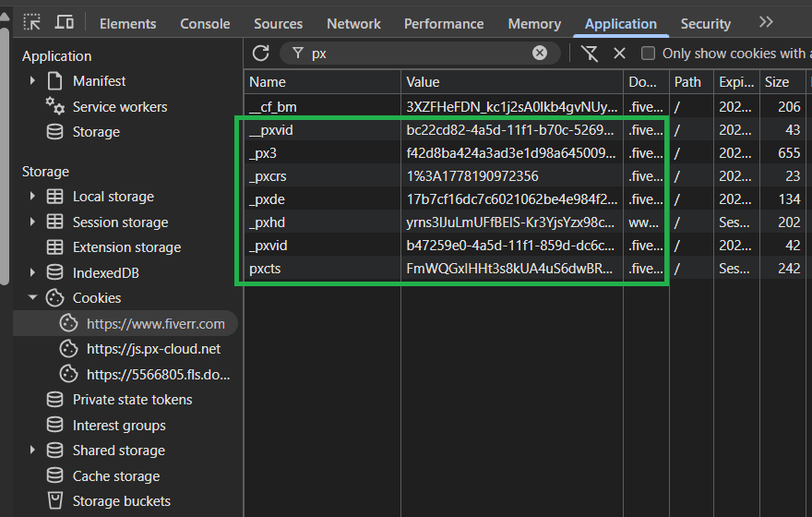812x517 pixels.
Task: Activate the inspect element picker icon
Action: tap(32, 22)
